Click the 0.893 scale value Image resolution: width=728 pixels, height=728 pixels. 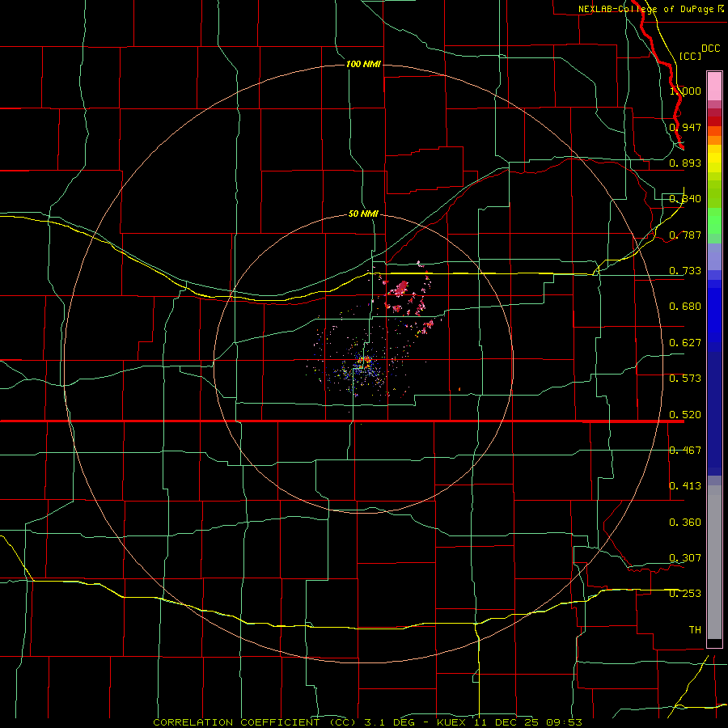coord(685,163)
